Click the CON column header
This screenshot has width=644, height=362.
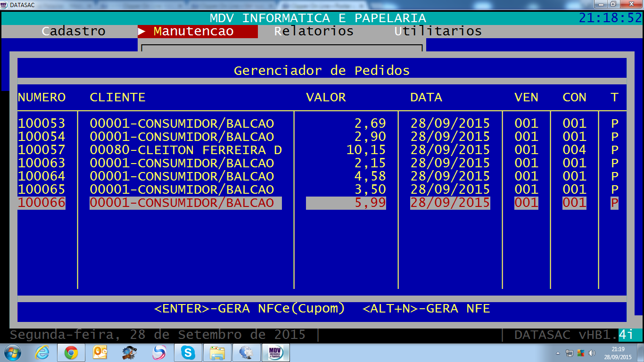(x=575, y=98)
